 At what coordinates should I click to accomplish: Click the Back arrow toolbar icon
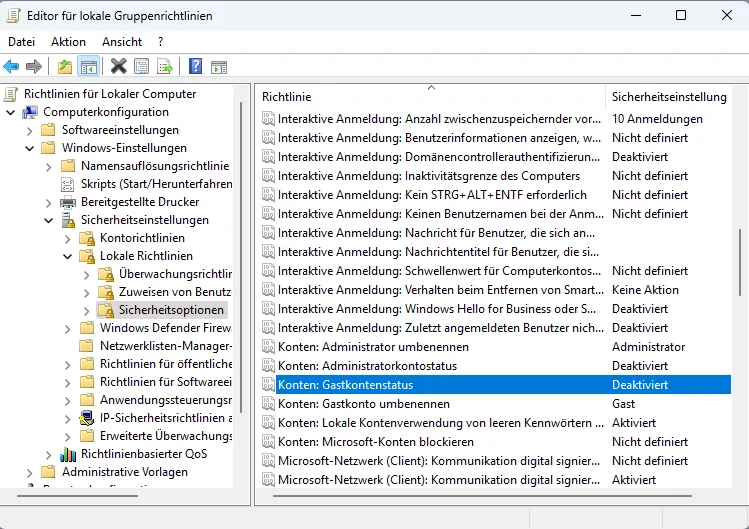pyautogui.click(x=11, y=66)
